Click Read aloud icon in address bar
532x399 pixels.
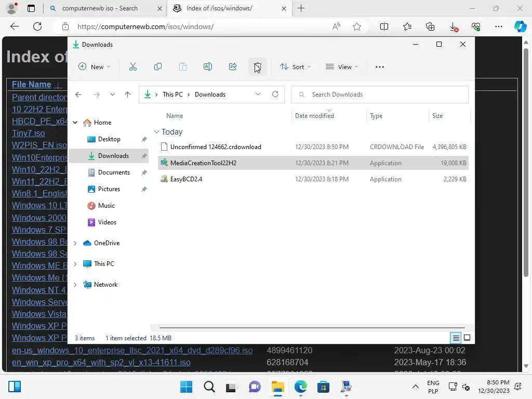[x=336, y=26]
